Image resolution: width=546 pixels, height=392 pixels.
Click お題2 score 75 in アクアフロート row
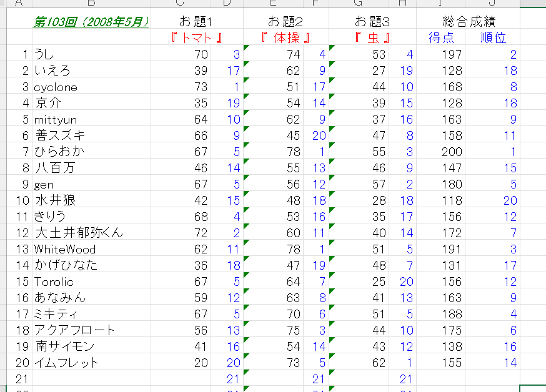pos(274,330)
